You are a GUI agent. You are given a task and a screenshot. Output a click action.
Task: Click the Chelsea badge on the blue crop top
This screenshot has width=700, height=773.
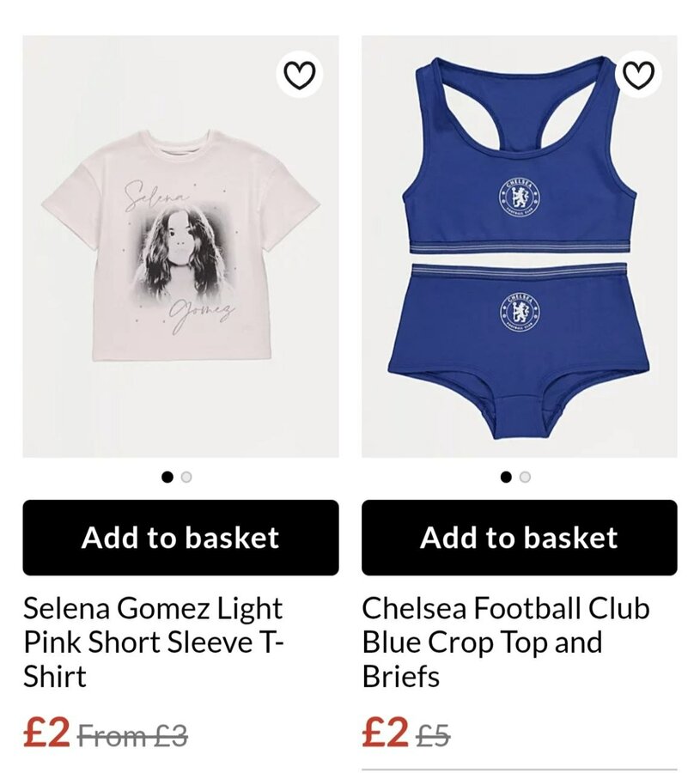tap(520, 198)
